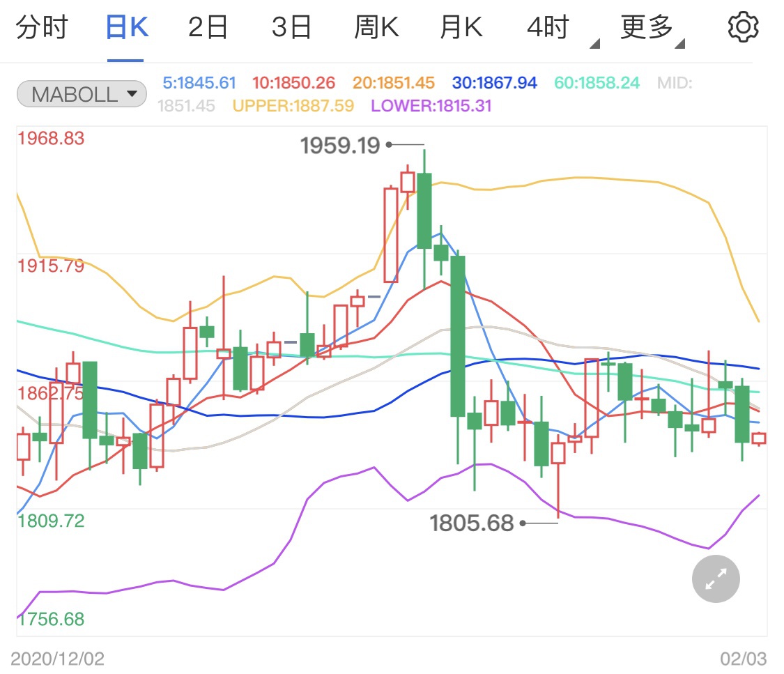Click the 1862.75 price axis label
Image resolution: width=784 pixels, height=674 pixels.
[x=51, y=393]
